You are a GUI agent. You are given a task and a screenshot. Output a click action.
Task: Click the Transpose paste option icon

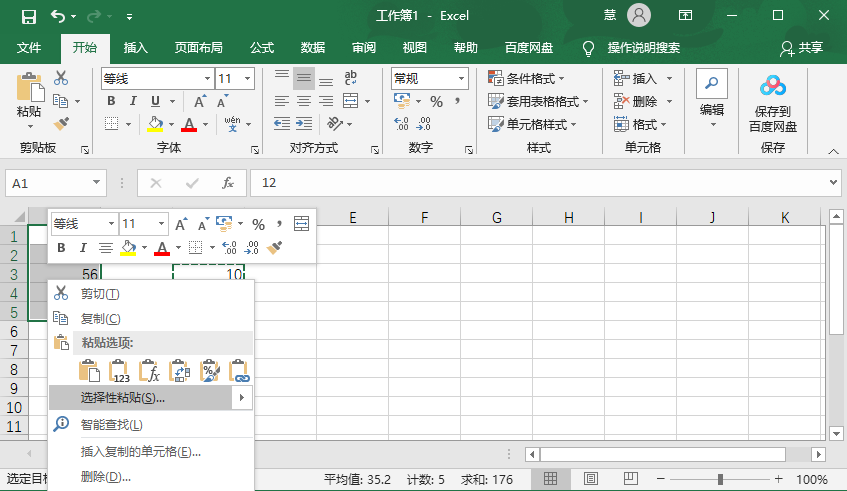pos(180,372)
